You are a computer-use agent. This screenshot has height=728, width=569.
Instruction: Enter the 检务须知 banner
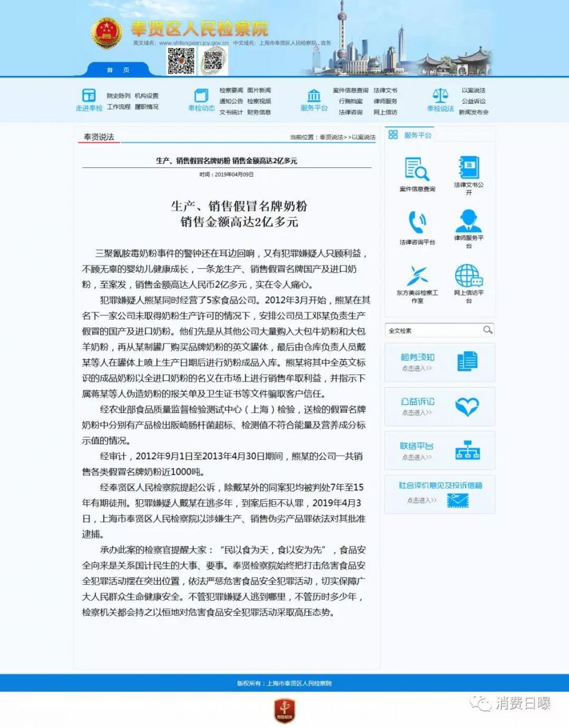click(439, 362)
